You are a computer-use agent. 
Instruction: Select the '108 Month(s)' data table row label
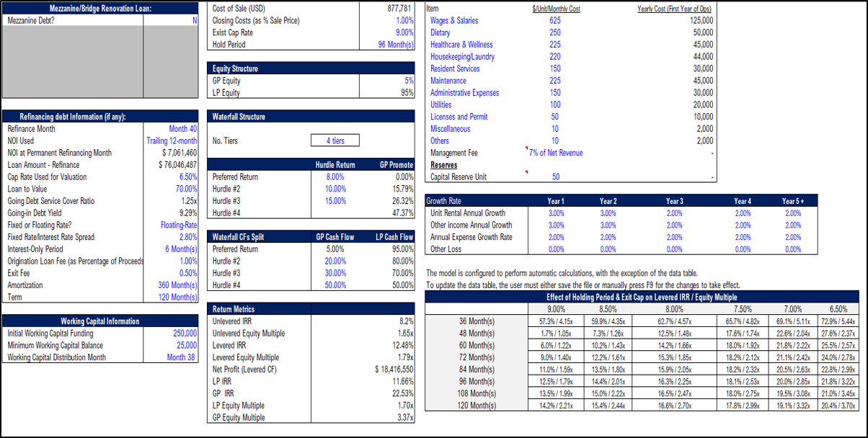pos(477,393)
